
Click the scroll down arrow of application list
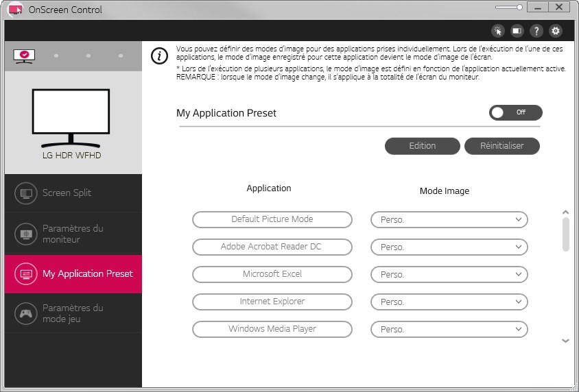[x=565, y=341]
